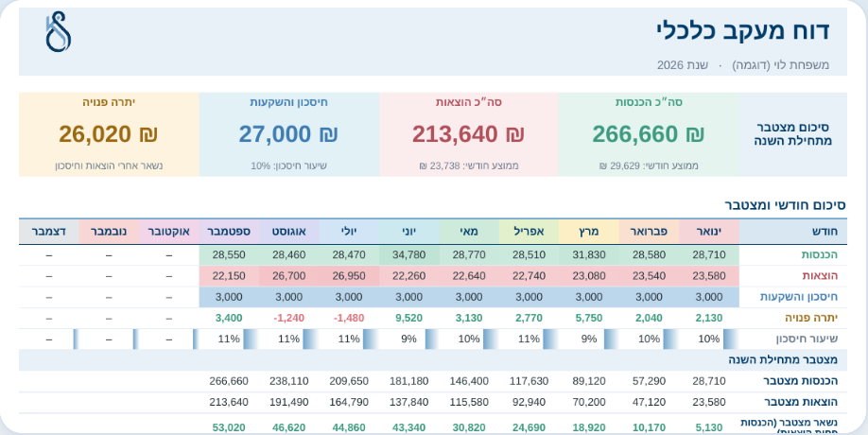The image size is (868, 435).
Task: Click cumulative remainder cell 53,020
Action: click(229, 427)
